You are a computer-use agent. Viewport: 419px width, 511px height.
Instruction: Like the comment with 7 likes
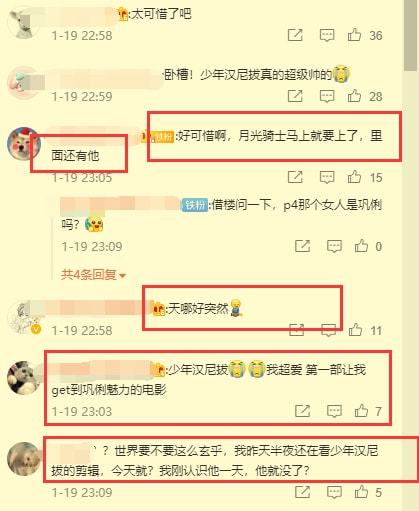coord(361,411)
